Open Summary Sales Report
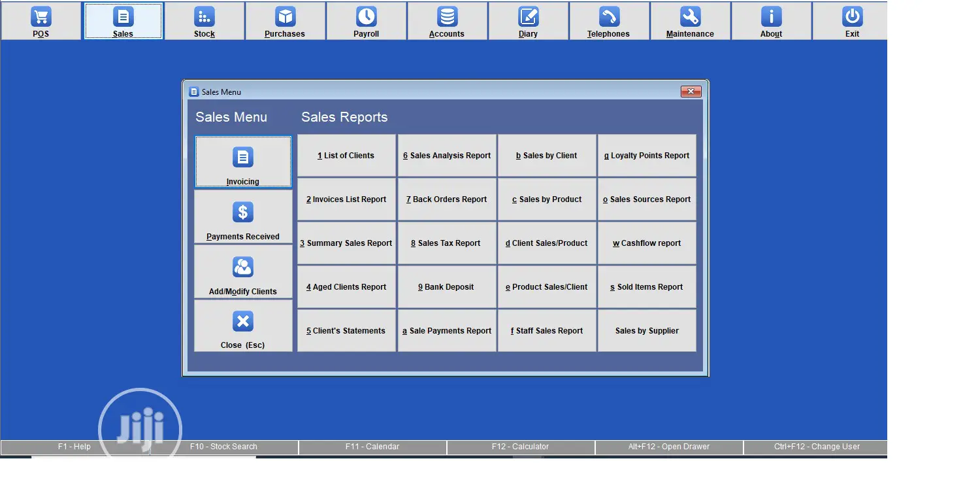 346,243
